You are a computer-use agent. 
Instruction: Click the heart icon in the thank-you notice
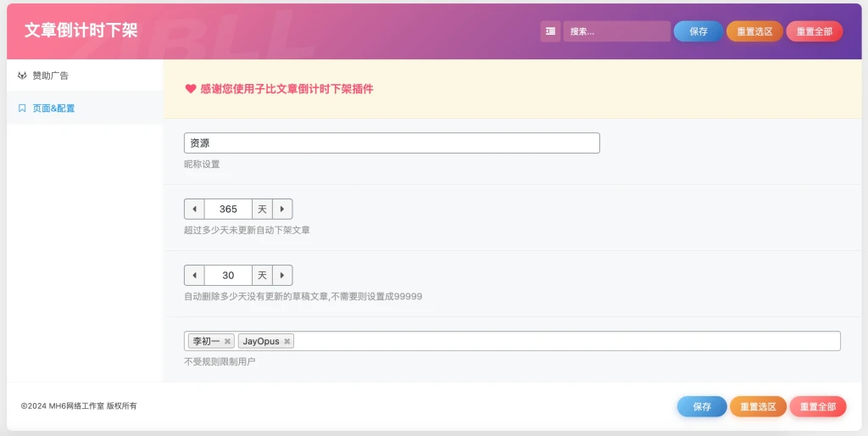pyautogui.click(x=191, y=88)
